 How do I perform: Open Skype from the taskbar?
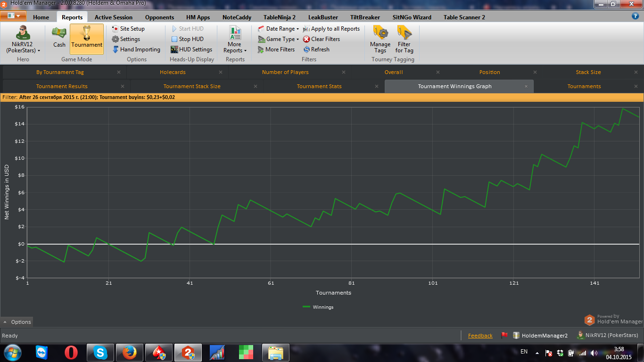(x=100, y=353)
